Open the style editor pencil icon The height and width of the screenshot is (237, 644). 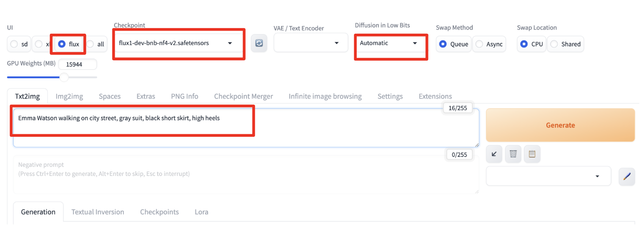pos(626,176)
